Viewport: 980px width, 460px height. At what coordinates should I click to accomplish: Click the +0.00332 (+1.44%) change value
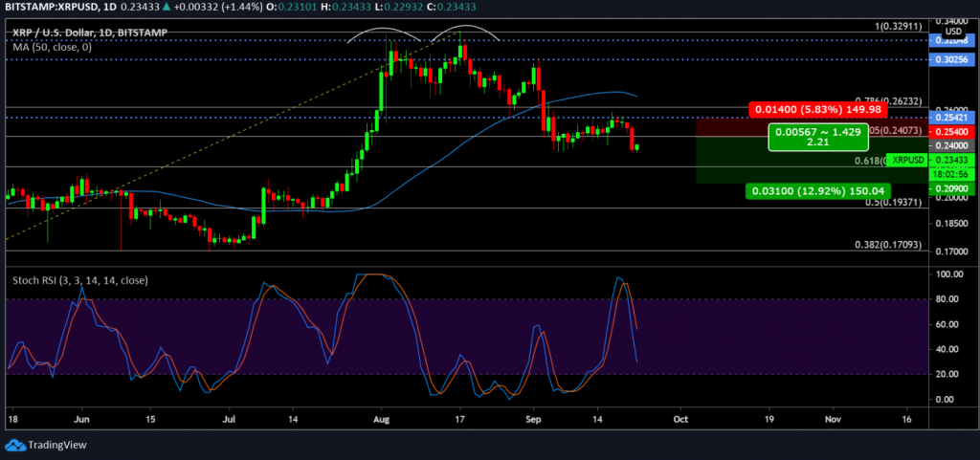pyautogui.click(x=218, y=7)
